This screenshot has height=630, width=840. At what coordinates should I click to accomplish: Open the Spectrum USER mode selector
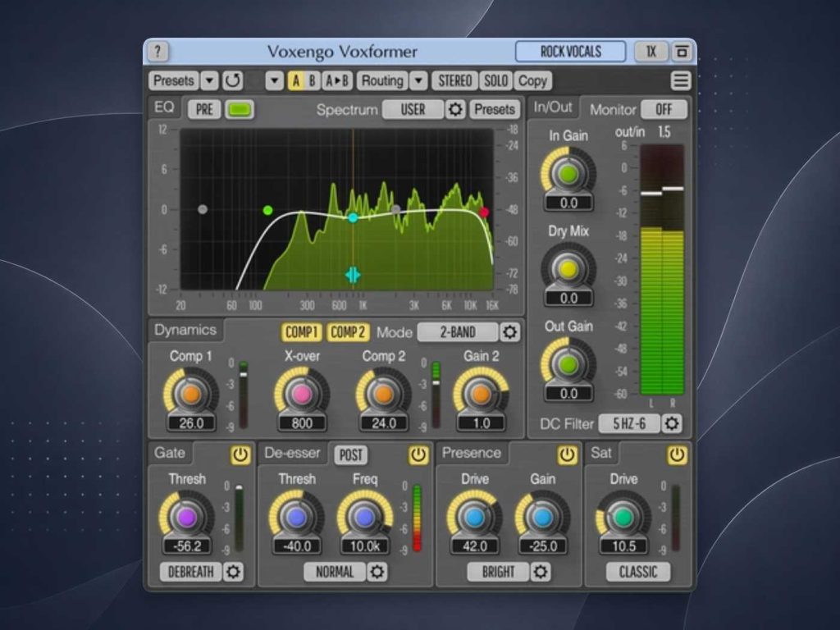[413, 109]
